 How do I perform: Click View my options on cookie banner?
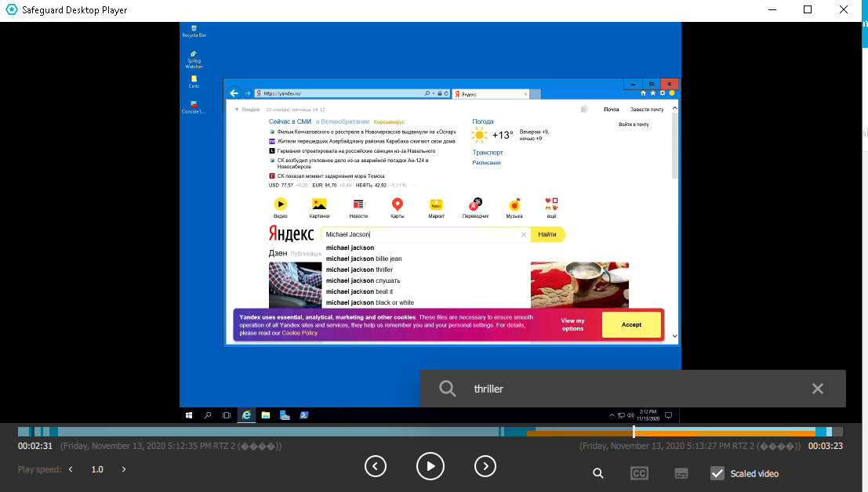572,324
